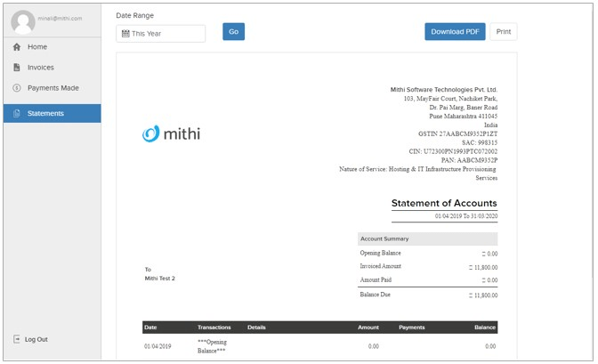This screenshot has height=364, width=598.
Task: Click the Invoices document icon
Action: click(17, 68)
